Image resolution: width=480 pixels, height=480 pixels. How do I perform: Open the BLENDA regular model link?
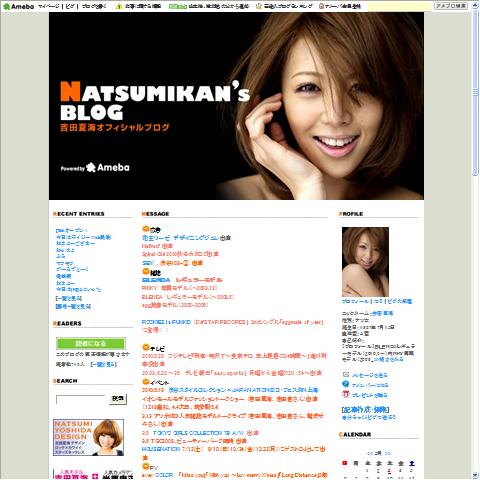182,280
